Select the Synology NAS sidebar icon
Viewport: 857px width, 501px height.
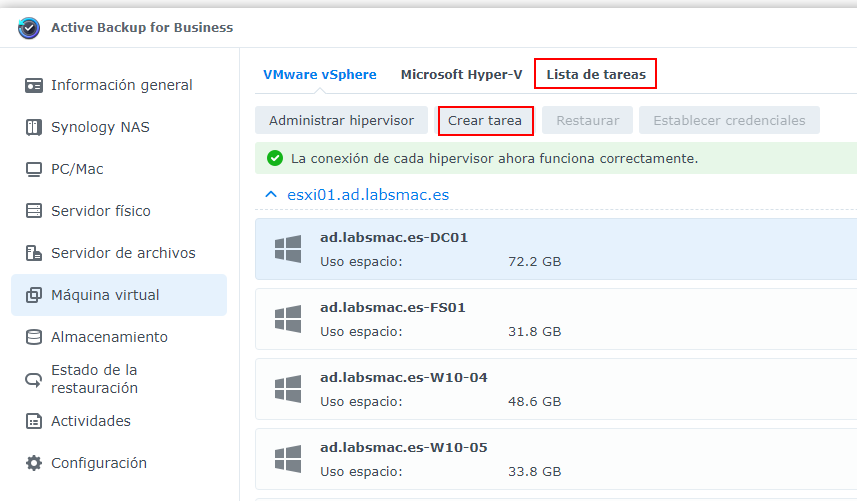(34, 127)
